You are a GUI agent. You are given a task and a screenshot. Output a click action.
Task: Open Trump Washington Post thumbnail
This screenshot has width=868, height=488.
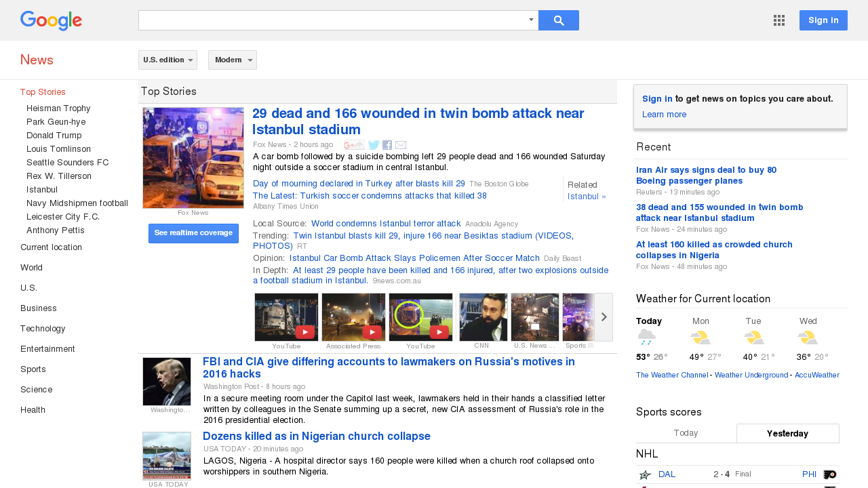(x=167, y=382)
